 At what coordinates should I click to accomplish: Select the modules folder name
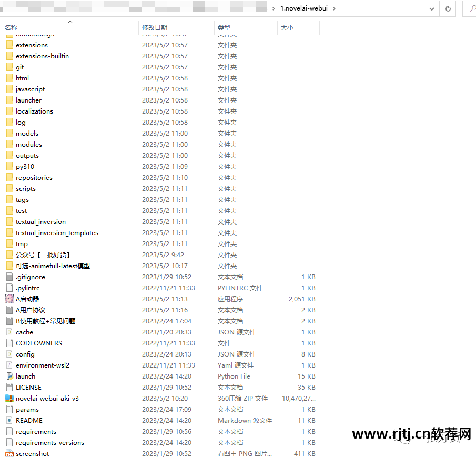29,145
